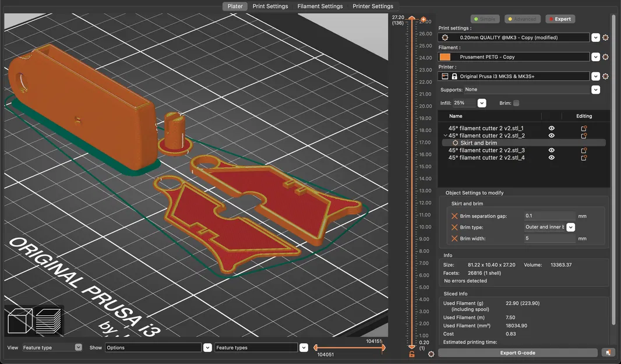Hide the filament cutter stl_3 object
The width and height of the screenshot is (621, 364).
pyautogui.click(x=551, y=150)
